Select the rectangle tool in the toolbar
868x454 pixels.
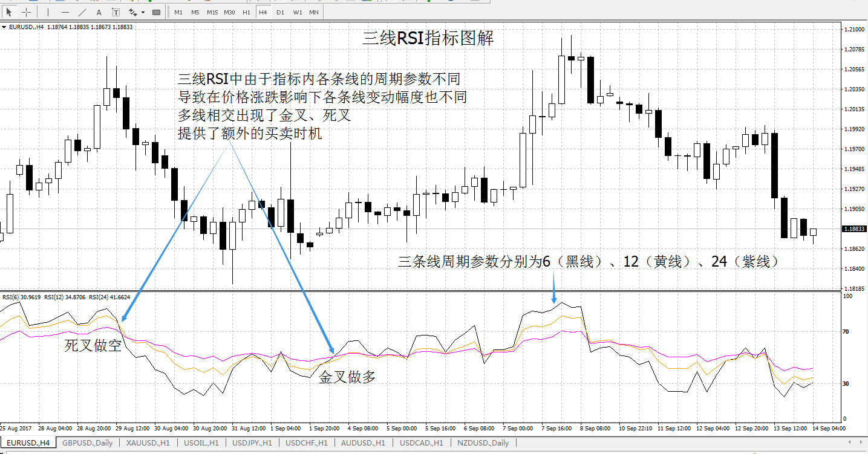click(157, 12)
